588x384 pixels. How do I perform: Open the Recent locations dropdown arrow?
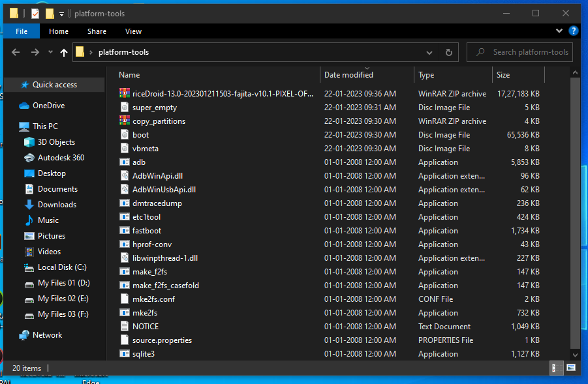point(50,53)
